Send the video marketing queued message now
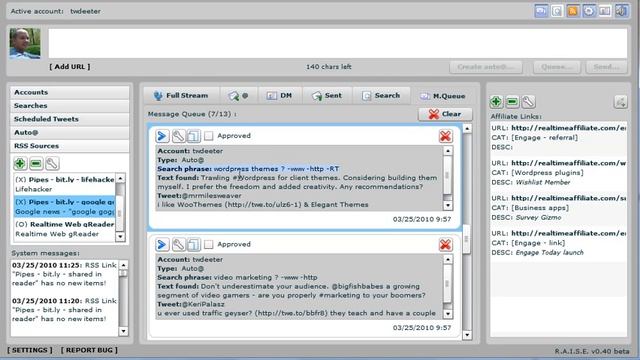This screenshot has width=640, height=360. click(162, 244)
